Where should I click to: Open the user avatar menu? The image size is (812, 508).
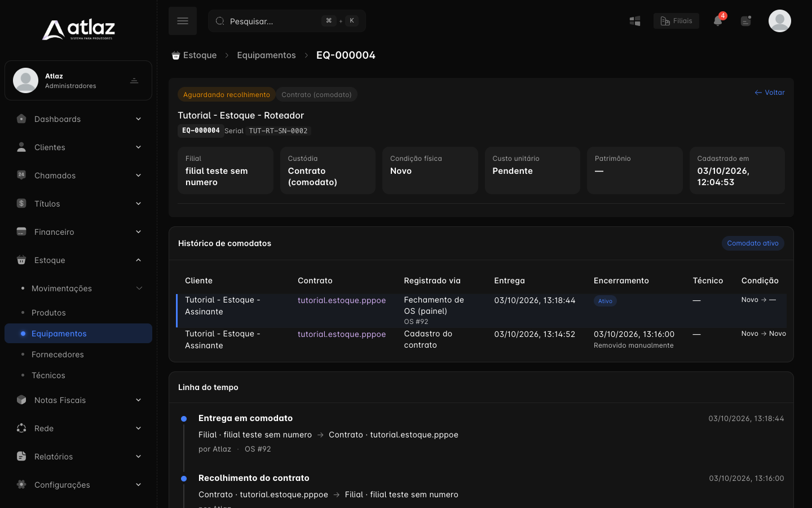pos(780,21)
